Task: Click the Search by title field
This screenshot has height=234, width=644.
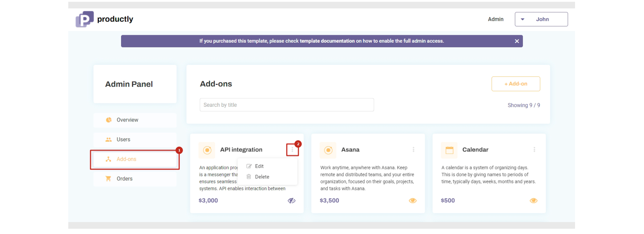Action: 286,105
